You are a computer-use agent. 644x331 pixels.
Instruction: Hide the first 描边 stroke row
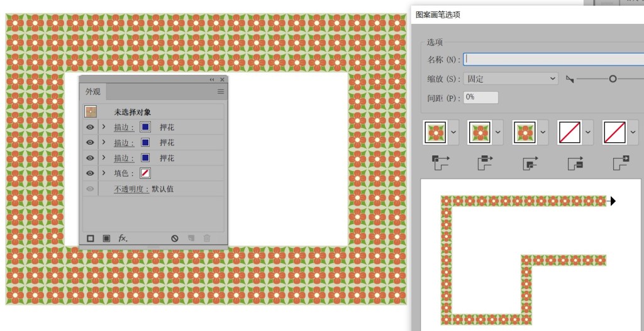pos(90,127)
